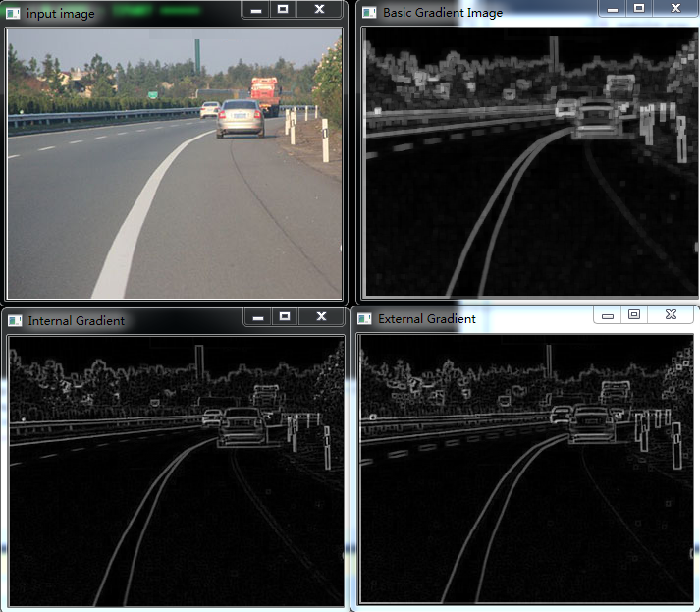This screenshot has width=700, height=612.
Task: Click the Basic Gradient Image window app icon
Action: [369, 12]
